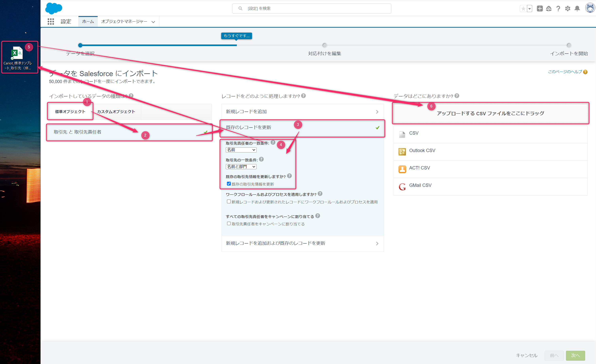Help icon next to レコードをどのように処理しますか
Image resolution: width=596 pixels, height=364 pixels.
[x=304, y=96]
